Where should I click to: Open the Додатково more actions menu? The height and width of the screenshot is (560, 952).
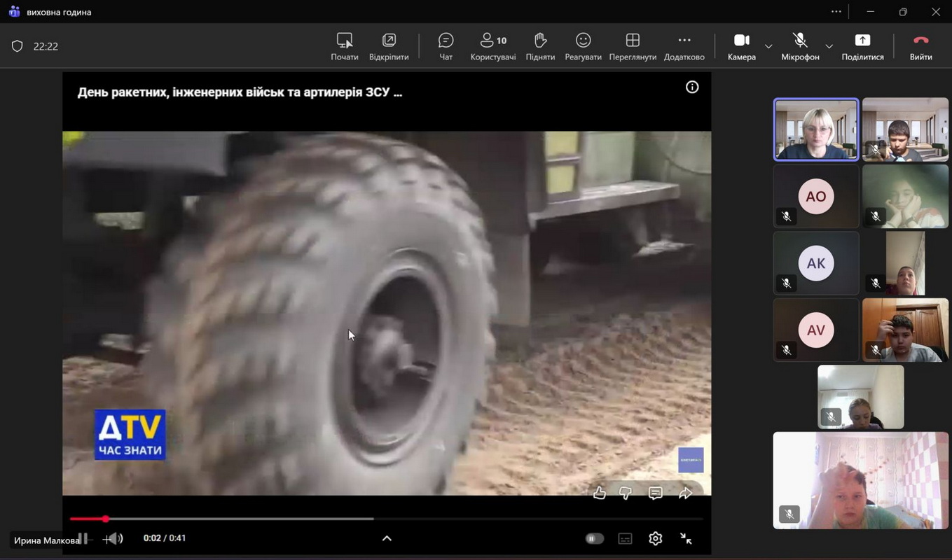(684, 46)
